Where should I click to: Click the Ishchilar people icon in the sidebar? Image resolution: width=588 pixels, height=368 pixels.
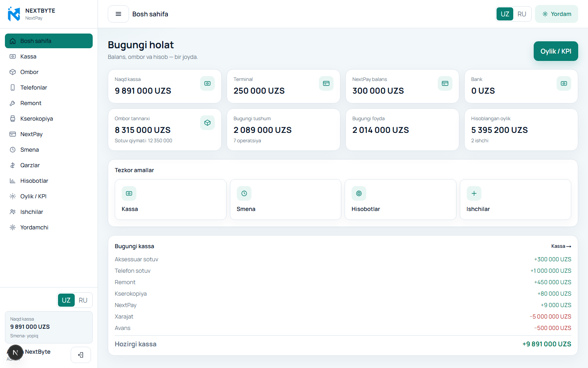(13, 212)
